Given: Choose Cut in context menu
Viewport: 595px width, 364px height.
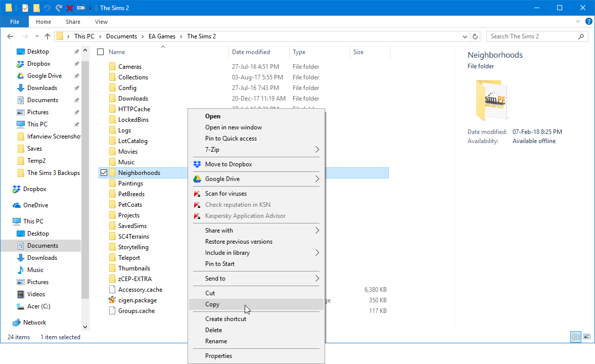Looking at the screenshot, I should point(256,293).
